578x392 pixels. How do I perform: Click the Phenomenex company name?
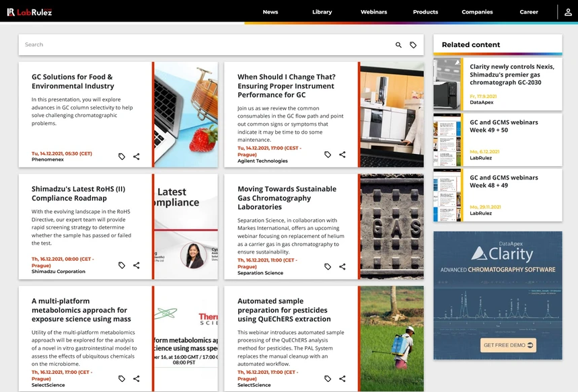48,159
